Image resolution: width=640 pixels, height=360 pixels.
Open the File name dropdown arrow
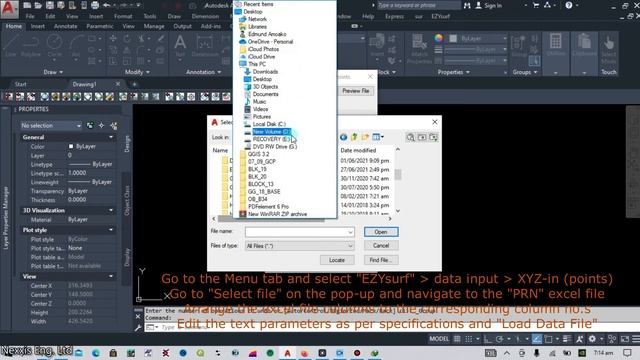pyautogui.click(x=350, y=232)
